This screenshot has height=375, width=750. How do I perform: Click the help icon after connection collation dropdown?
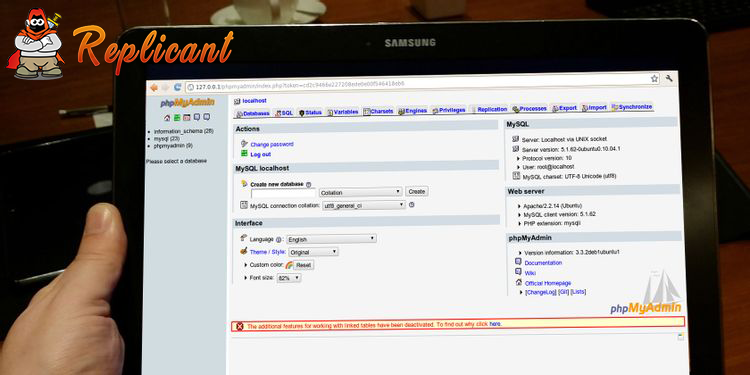pos(411,205)
